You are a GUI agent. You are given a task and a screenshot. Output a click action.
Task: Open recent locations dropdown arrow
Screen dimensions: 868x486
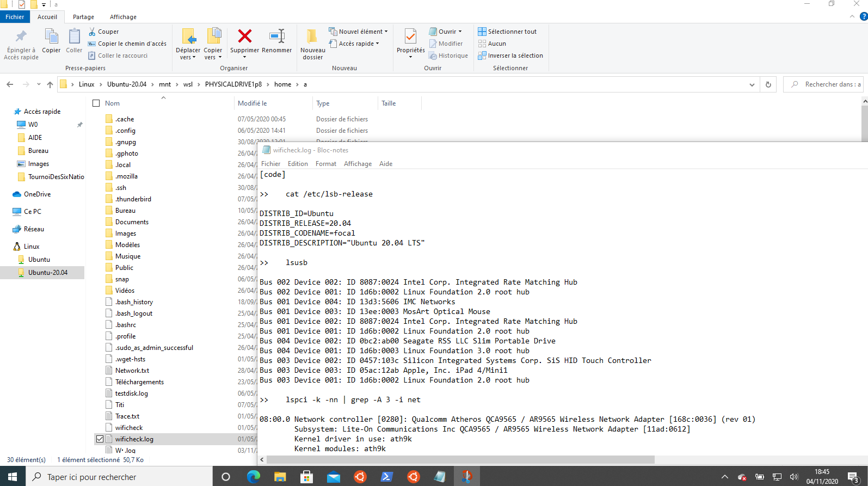pos(39,84)
